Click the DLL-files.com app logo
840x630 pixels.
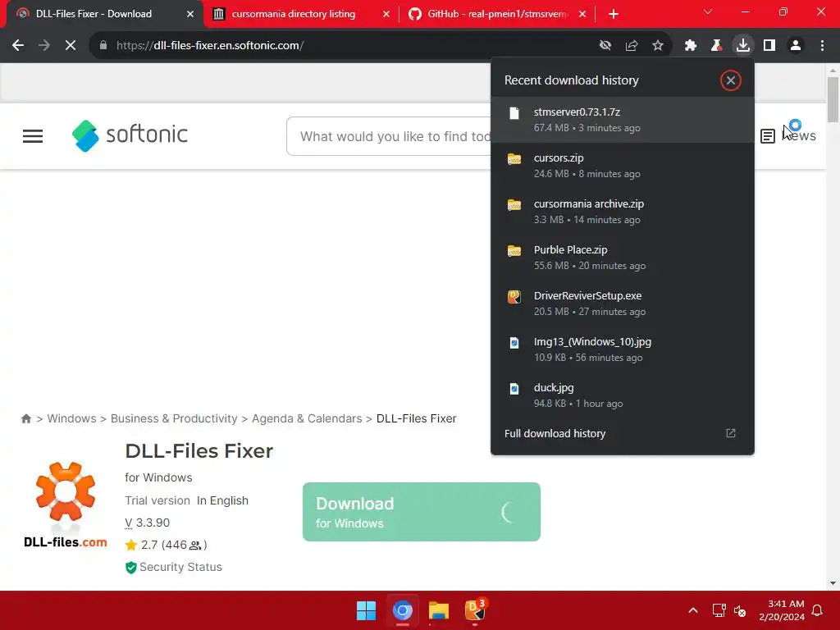[66, 504]
